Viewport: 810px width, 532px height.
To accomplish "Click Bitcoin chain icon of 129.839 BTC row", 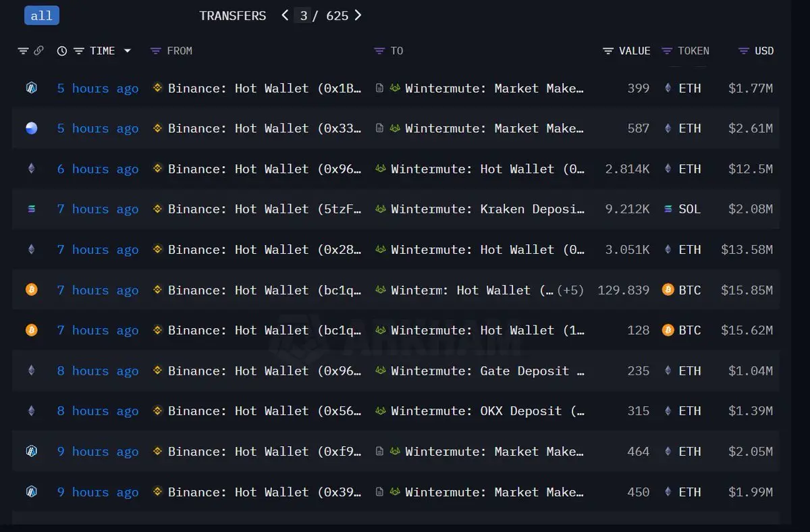I will (31, 290).
